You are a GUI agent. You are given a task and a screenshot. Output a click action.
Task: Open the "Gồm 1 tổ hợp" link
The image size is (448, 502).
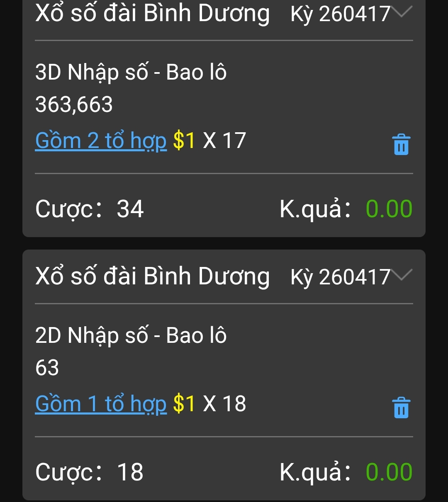(x=101, y=404)
